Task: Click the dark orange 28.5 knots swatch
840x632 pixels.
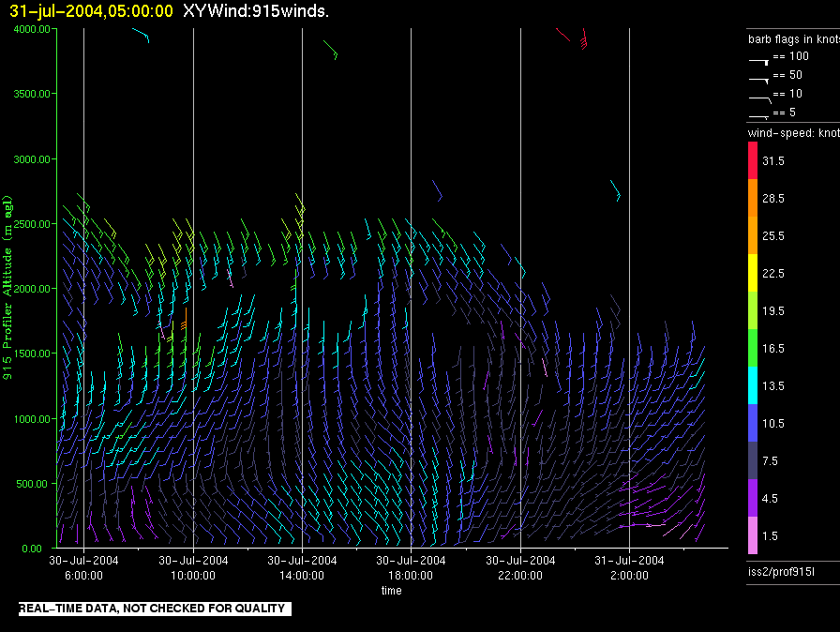Action: (753, 198)
